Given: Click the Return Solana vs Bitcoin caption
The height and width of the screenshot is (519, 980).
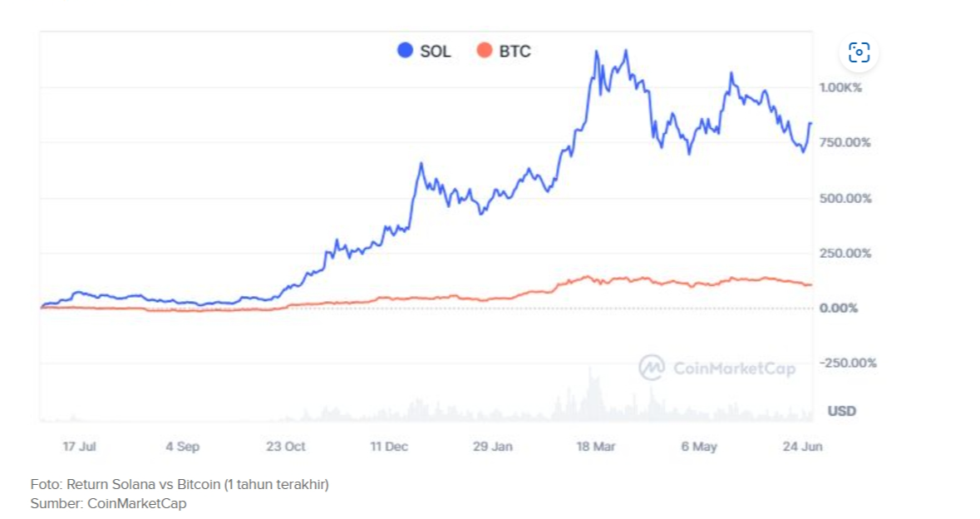Looking at the screenshot, I should coord(180,484).
